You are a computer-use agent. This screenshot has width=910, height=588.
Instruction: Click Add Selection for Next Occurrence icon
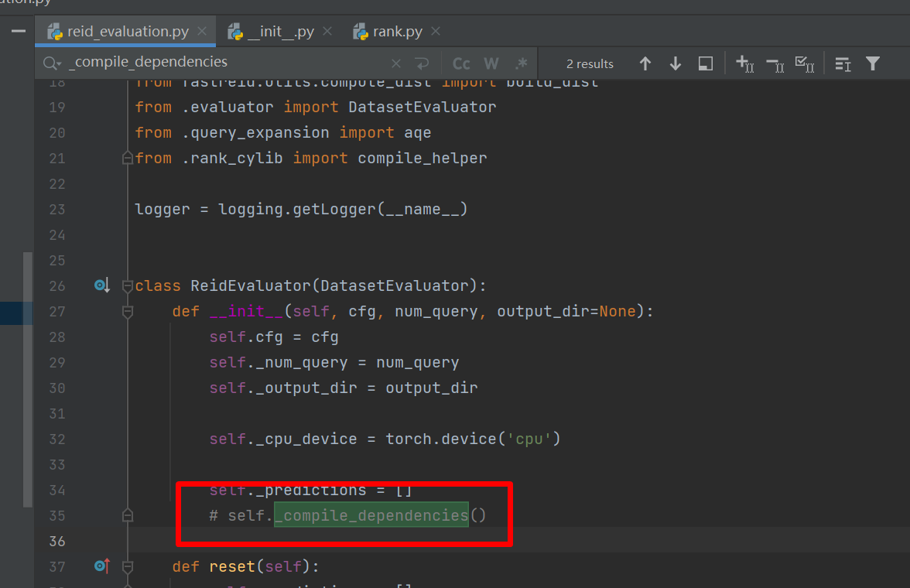(744, 63)
